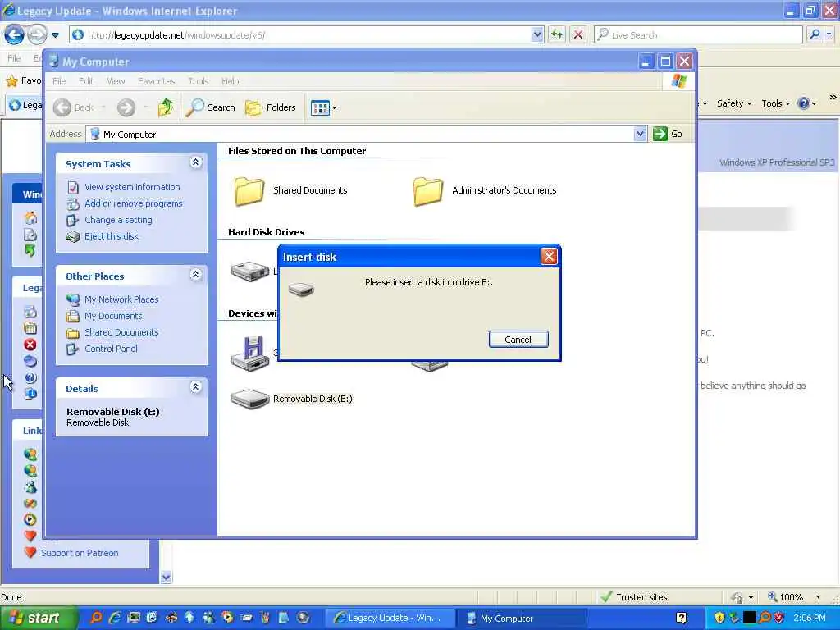
Task: Click Support on Patreon link
Action: [80, 553]
